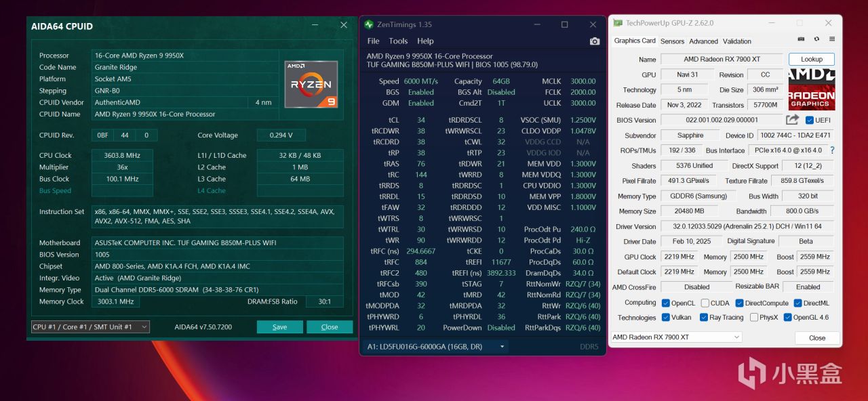Image resolution: width=868 pixels, height=401 pixels.
Task: Click the FCLK value 2000.00
Action: point(583,92)
